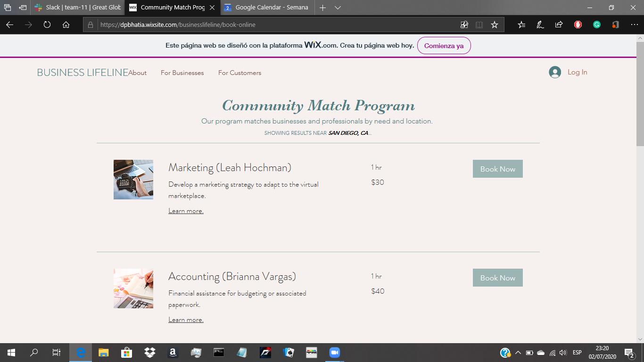Switch to the Slack team-11 tab
The image size is (644, 362).
pyautogui.click(x=77, y=8)
